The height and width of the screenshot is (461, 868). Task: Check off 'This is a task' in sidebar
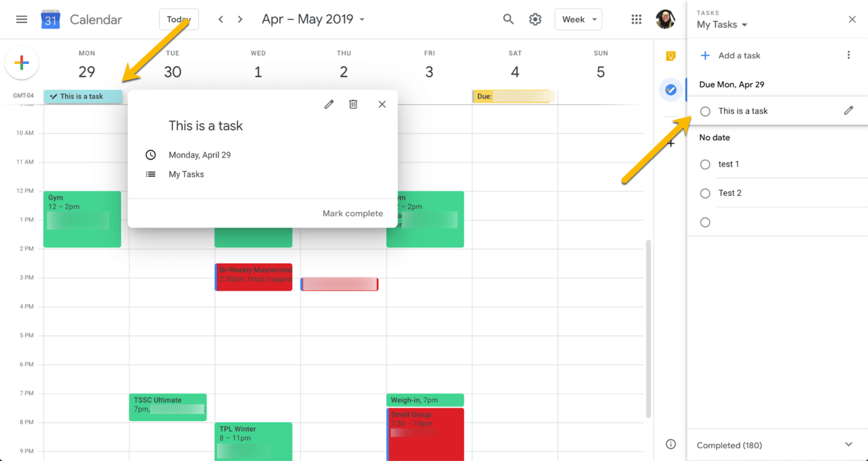pyautogui.click(x=705, y=111)
